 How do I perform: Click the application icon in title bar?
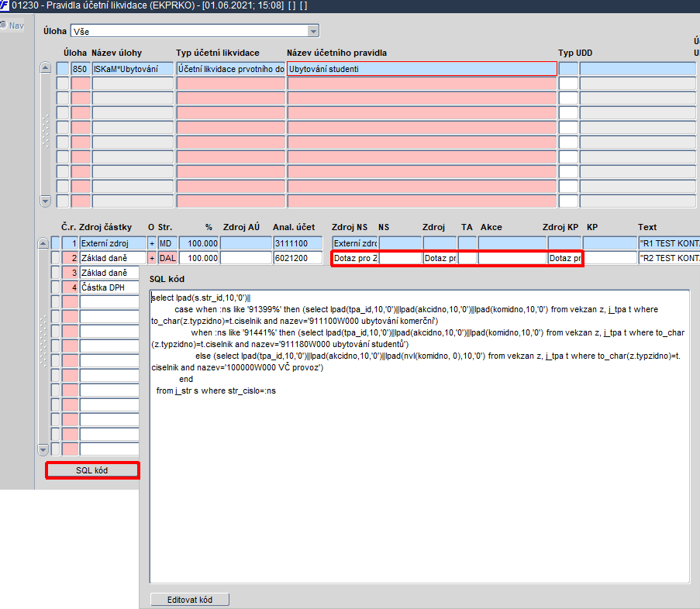click(5, 5)
